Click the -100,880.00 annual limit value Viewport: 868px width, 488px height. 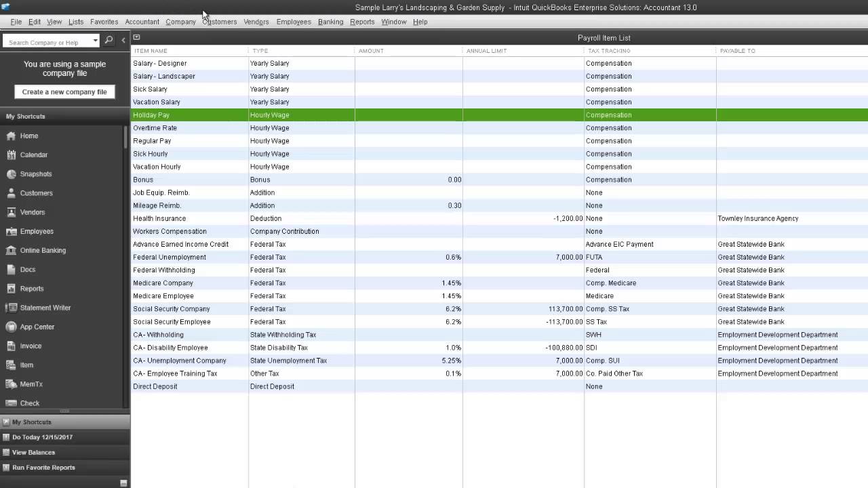[x=564, y=348]
